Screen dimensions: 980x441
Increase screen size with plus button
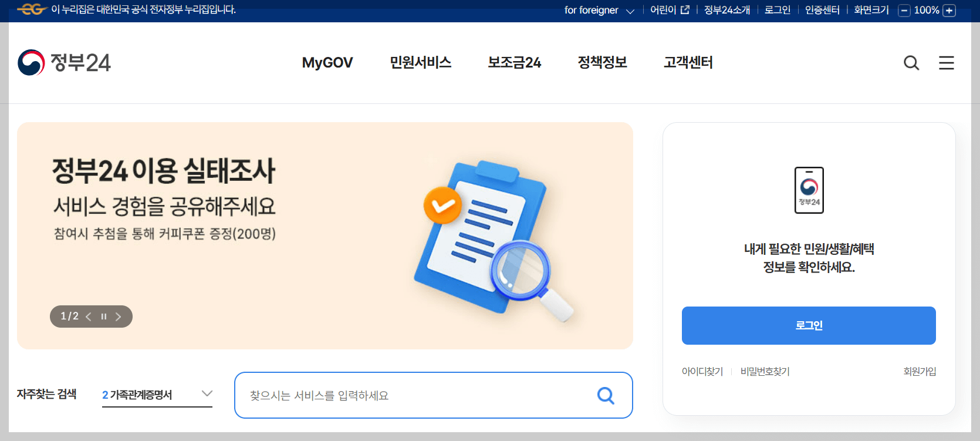pyautogui.click(x=949, y=11)
